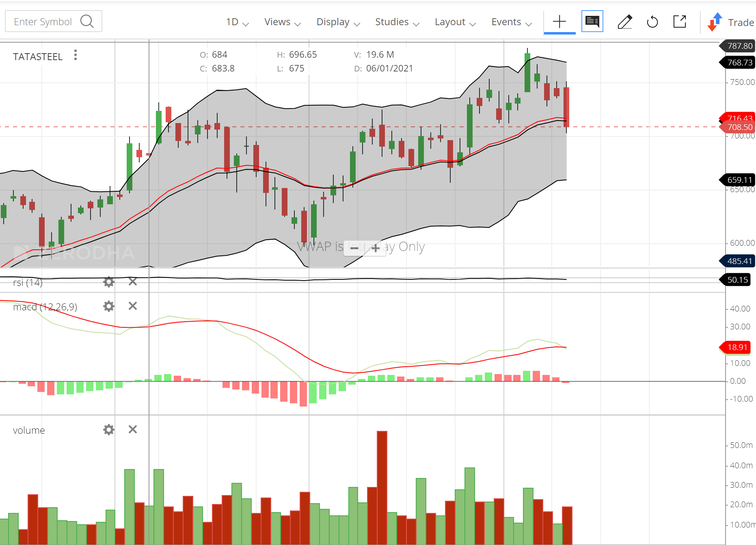Open the Views dropdown menu
The height and width of the screenshot is (545, 756).
coord(283,22)
